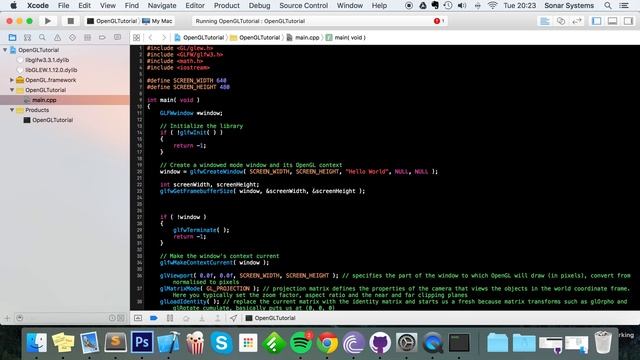Open Google Chrome from the Dock
The image size is (640, 360).
click(327, 343)
